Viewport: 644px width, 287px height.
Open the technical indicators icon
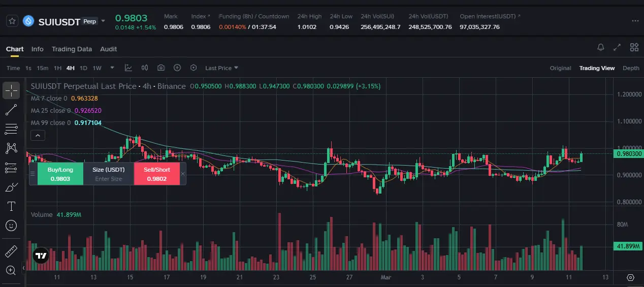(x=128, y=68)
